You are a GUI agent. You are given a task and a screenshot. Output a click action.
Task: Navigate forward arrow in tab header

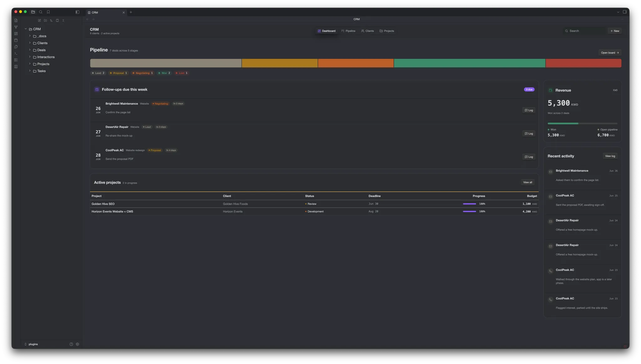click(93, 19)
